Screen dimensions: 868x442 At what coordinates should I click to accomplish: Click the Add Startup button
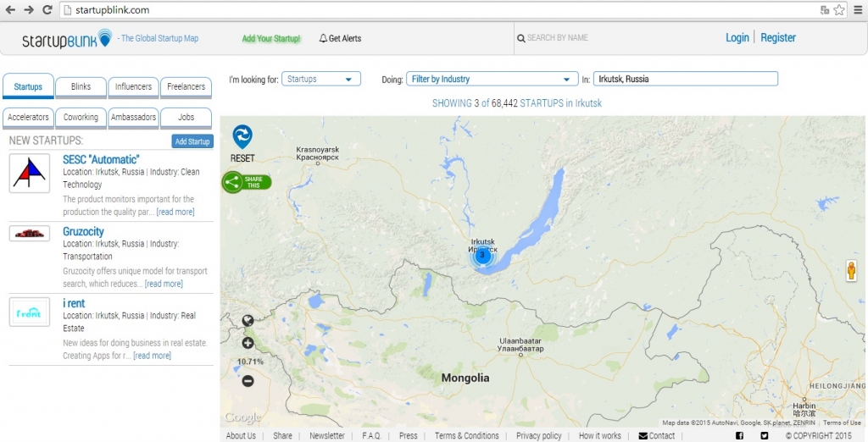tap(192, 141)
